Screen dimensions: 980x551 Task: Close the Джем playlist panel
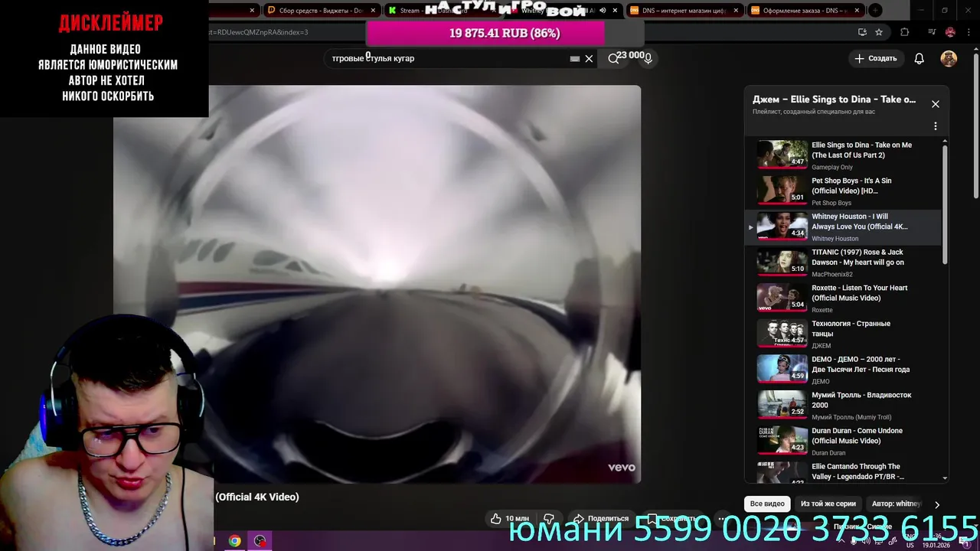[935, 104]
